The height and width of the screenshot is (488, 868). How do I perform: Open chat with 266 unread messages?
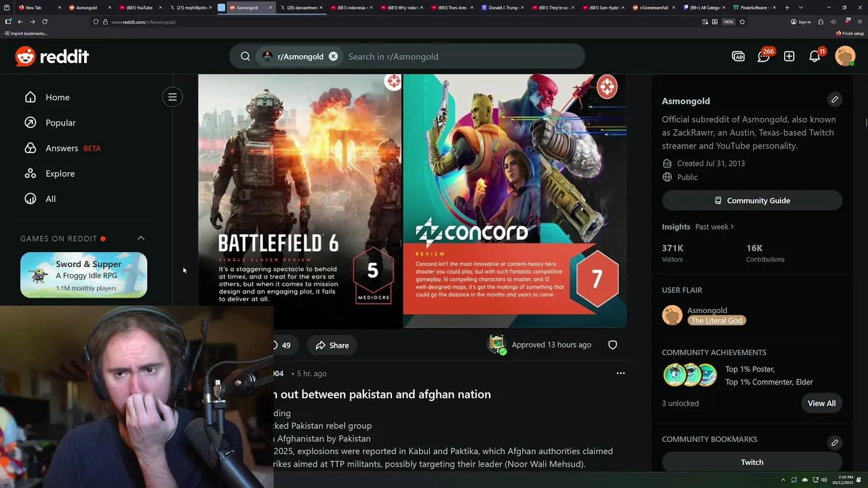click(764, 56)
